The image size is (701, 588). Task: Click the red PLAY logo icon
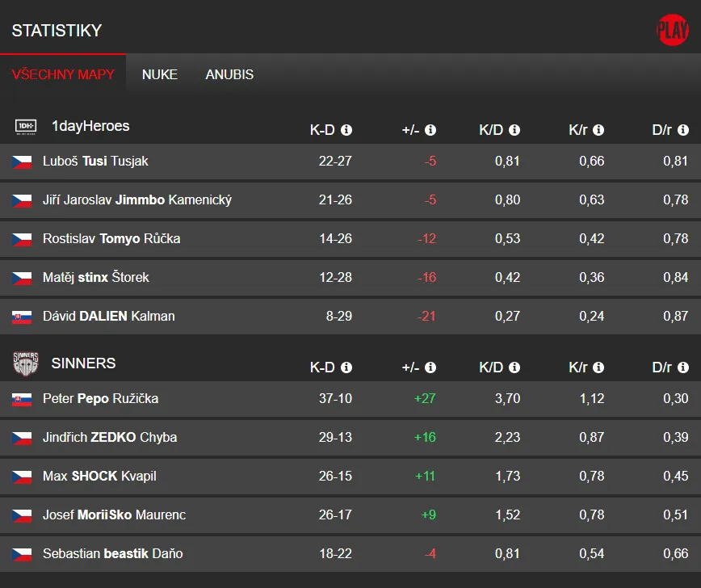(672, 31)
